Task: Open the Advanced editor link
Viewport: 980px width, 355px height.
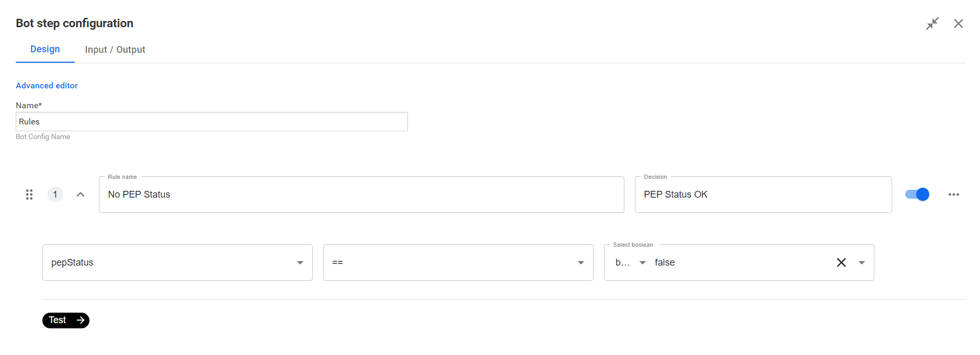Action: (47, 85)
